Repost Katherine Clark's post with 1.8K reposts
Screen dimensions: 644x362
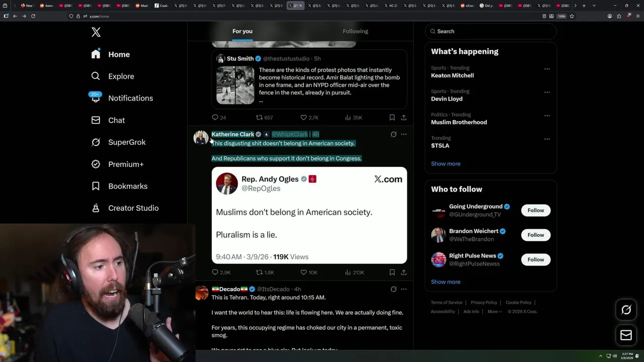[x=265, y=273]
